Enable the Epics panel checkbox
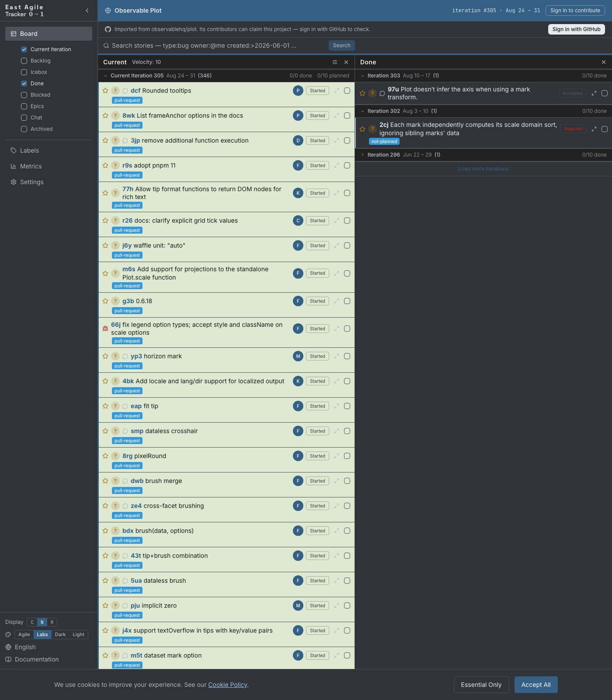Screen dimensions: 612x700 pos(24,106)
